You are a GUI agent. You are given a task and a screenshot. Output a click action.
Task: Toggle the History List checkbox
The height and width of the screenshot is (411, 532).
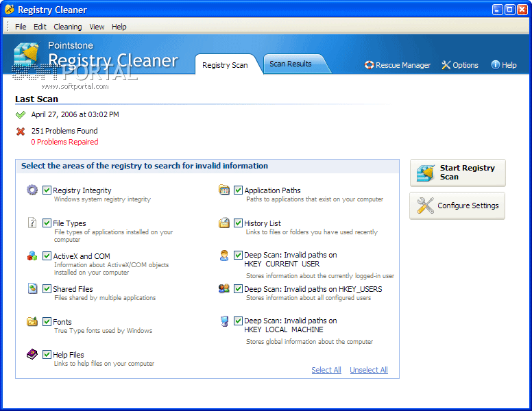(x=238, y=223)
